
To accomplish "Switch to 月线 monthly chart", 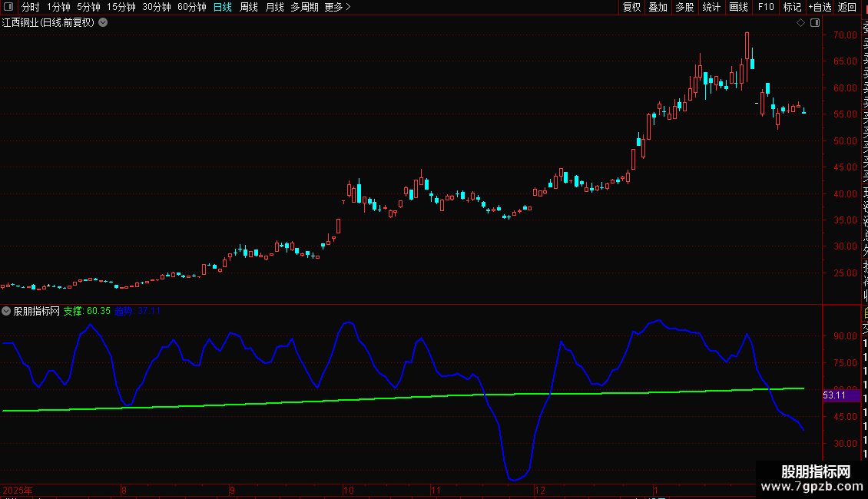I will click(x=274, y=7).
